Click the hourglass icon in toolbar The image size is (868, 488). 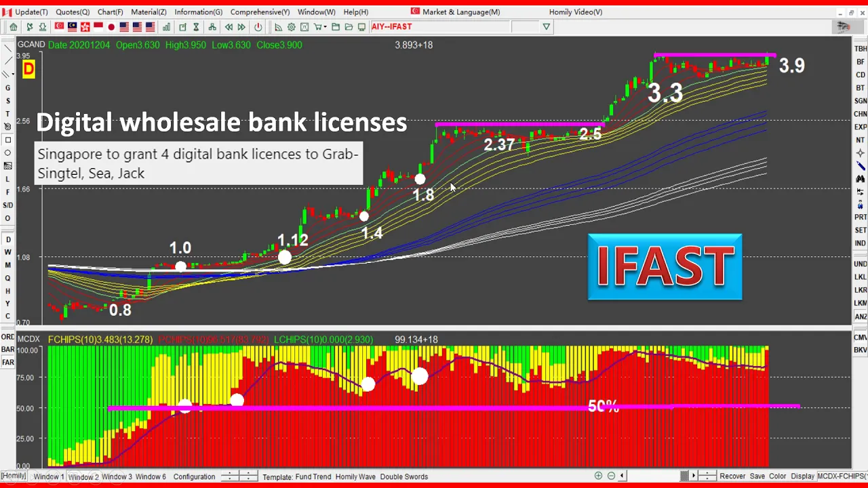196,27
